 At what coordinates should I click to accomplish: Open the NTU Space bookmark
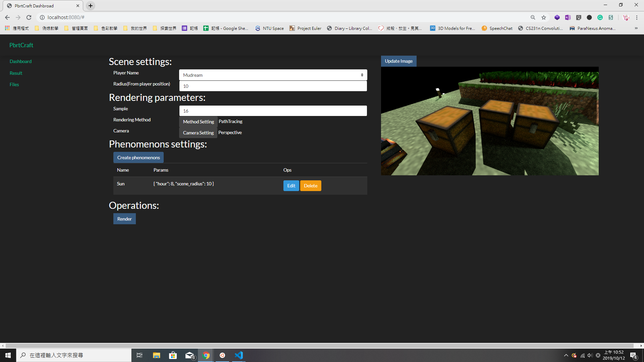point(269,28)
